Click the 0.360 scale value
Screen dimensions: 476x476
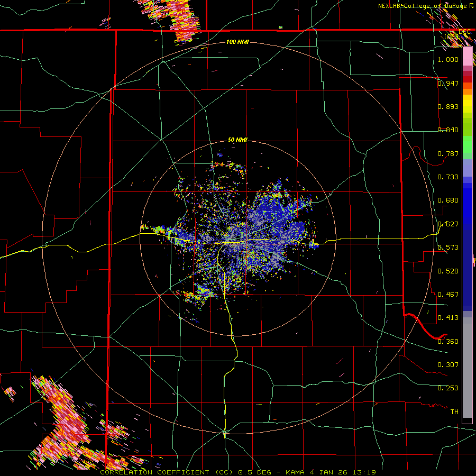pos(448,342)
